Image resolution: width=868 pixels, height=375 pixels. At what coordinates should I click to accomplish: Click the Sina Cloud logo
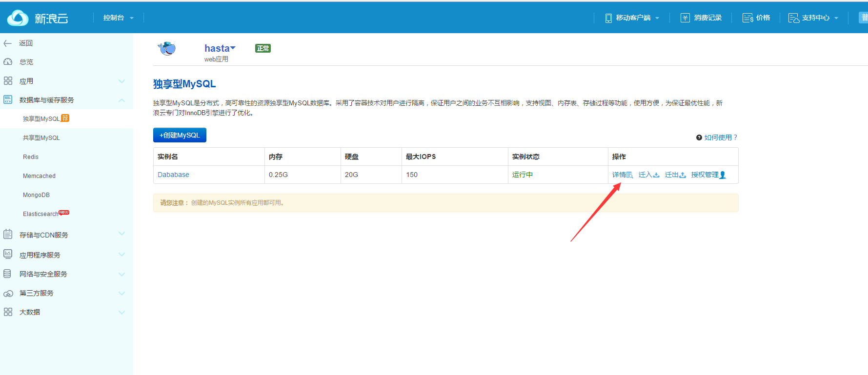pyautogui.click(x=38, y=18)
